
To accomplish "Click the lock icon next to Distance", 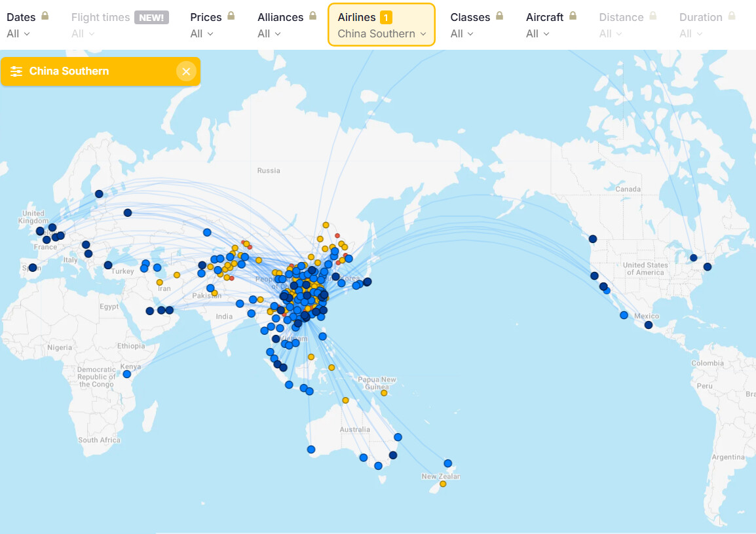I will coord(653,16).
